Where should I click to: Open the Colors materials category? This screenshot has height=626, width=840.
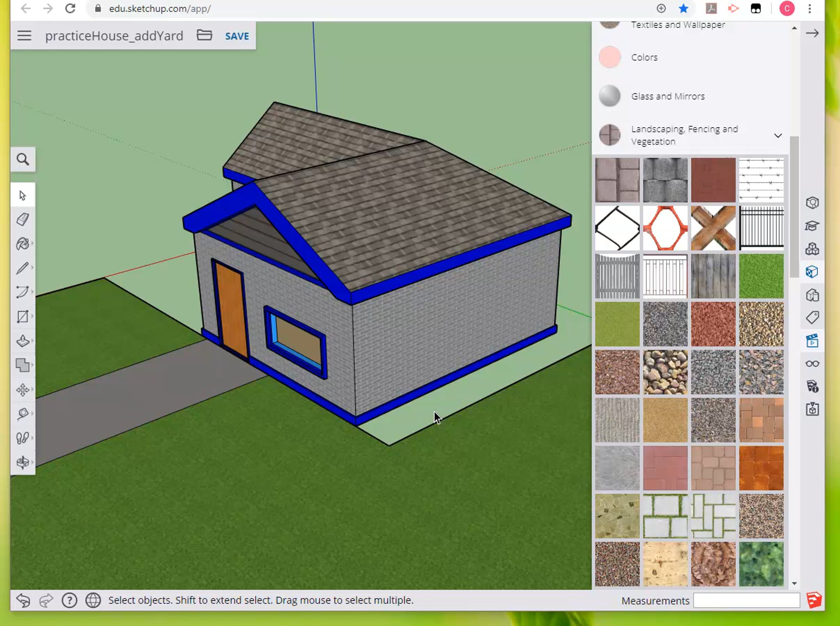pyautogui.click(x=644, y=57)
